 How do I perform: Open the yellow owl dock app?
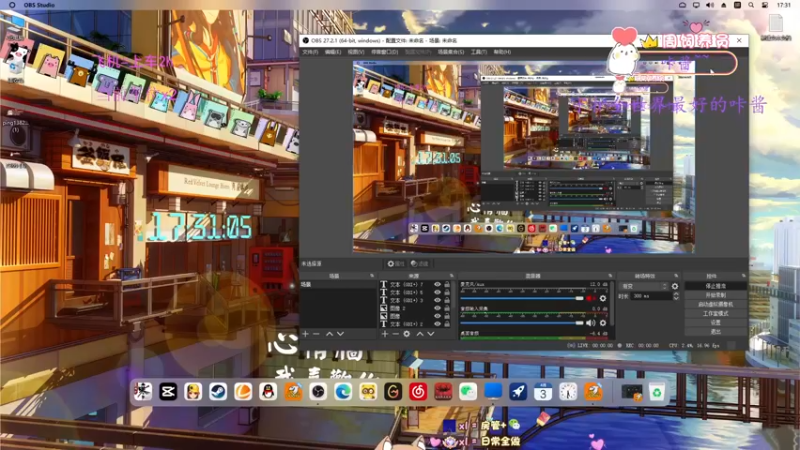point(368,392)
